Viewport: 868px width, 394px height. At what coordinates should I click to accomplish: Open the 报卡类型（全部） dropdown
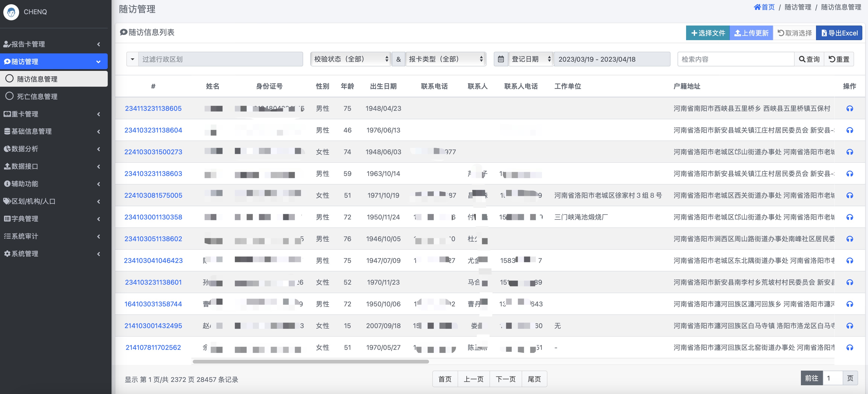[x=445, y=59]
